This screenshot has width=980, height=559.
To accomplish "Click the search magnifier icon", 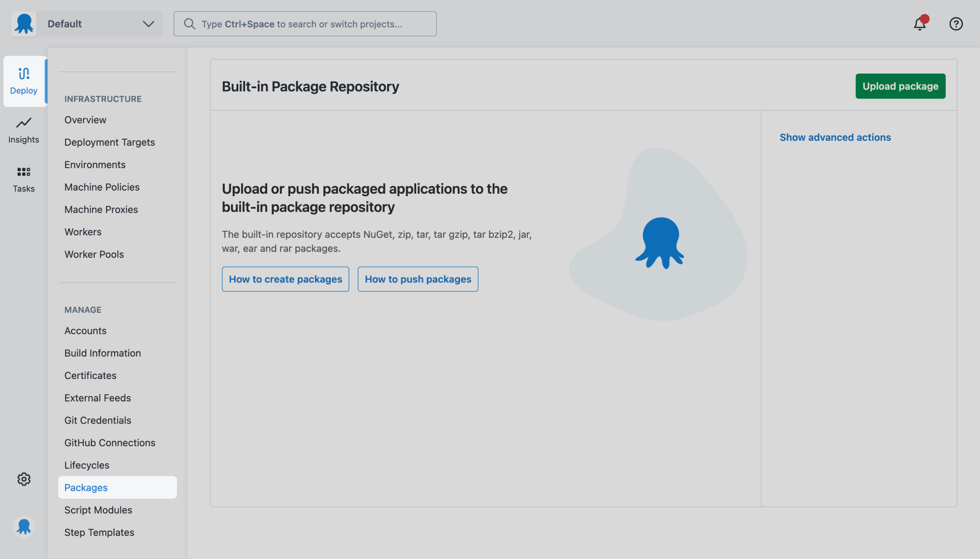I will point(189,24).
